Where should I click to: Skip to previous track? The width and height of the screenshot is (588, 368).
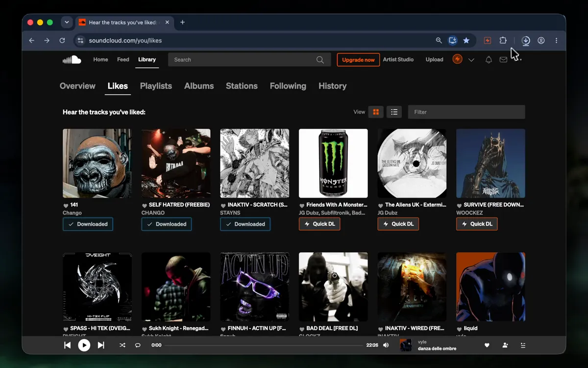(x=67, y=345)
